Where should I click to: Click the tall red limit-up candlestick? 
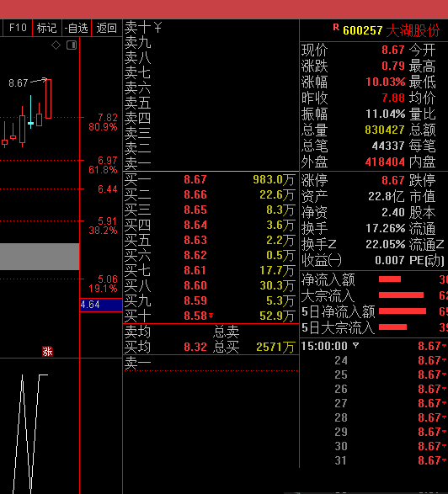point(49,98)
